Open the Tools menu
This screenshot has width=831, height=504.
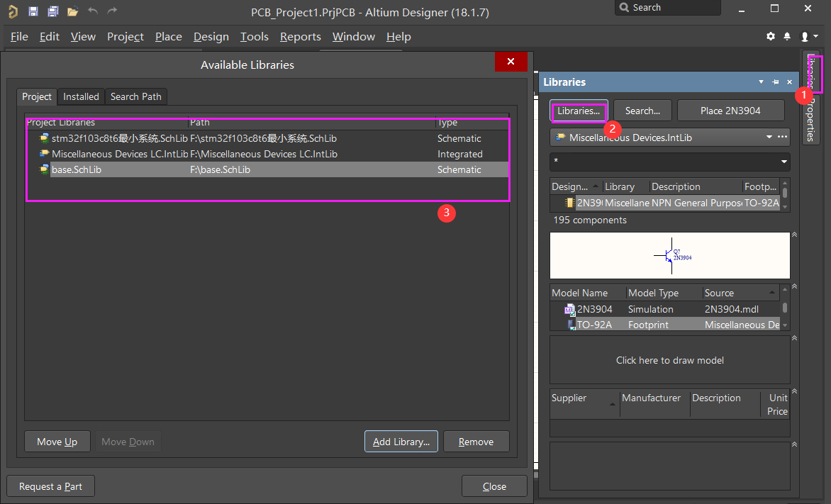pyautogui.click(x=255, y=37)
